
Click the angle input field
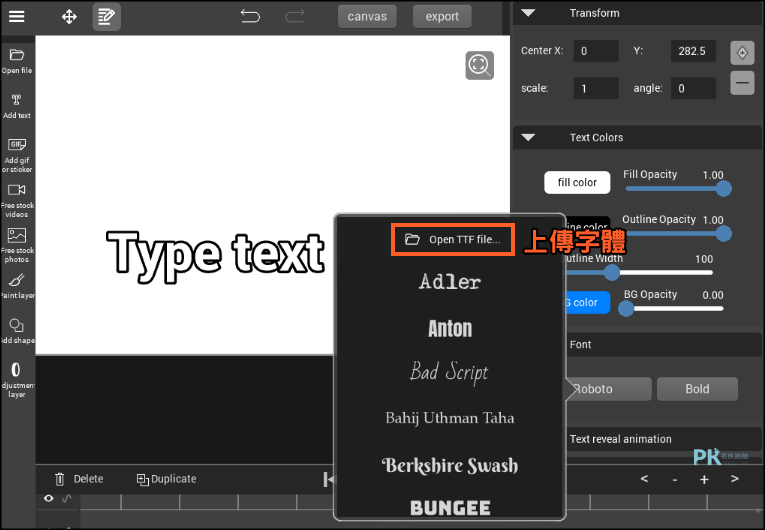click(693, 89)
